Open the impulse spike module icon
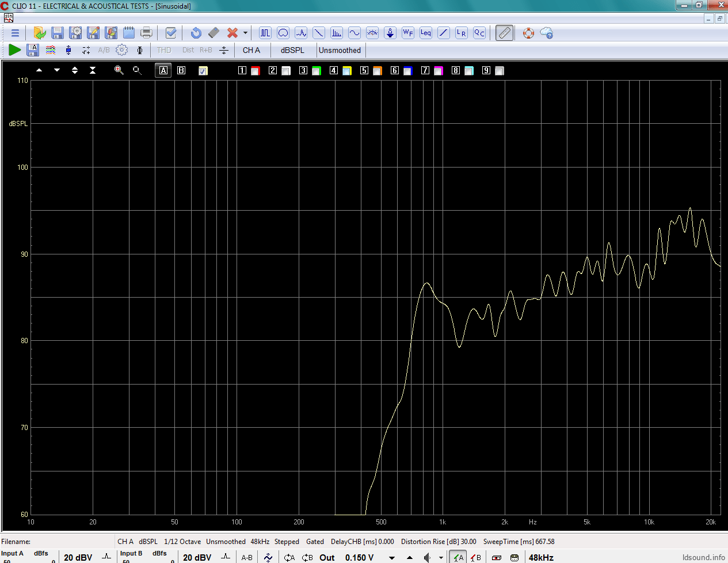The height and width of the screenshot is (563, 728). tap(301, 33)
